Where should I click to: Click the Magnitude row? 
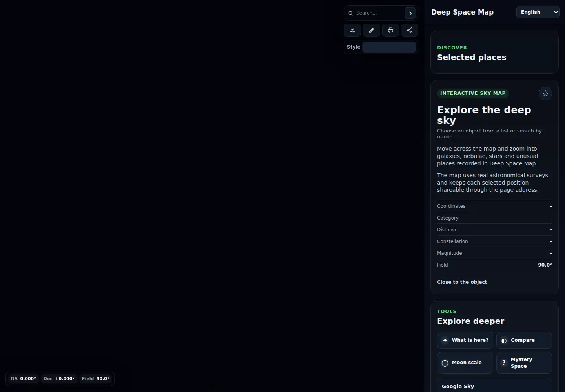click(494, 253)
